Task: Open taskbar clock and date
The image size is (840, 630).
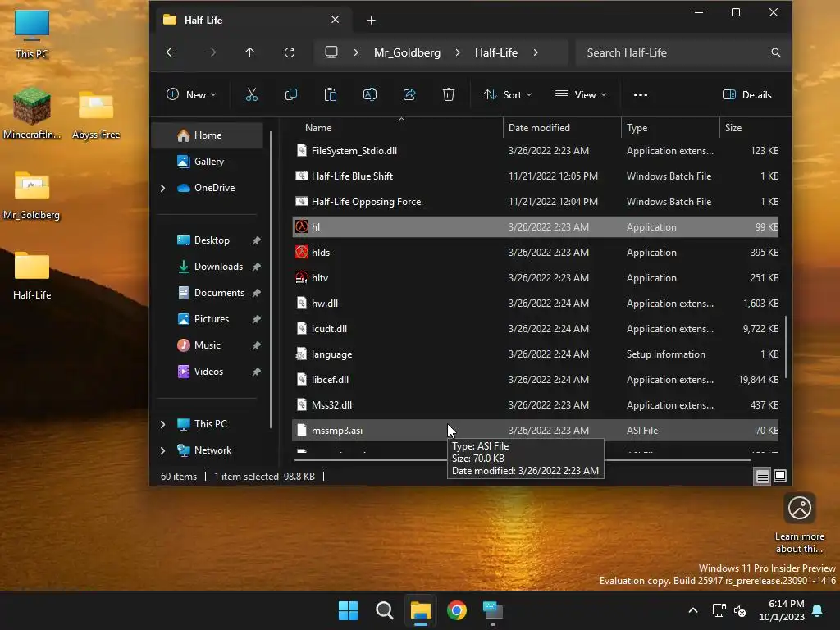Action: pyautogui.click(x=782, y=610)
